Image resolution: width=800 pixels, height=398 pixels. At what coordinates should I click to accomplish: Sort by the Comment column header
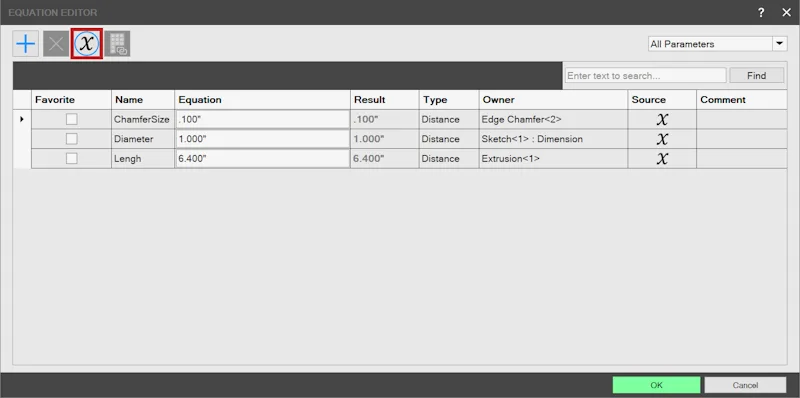point(741,100)
